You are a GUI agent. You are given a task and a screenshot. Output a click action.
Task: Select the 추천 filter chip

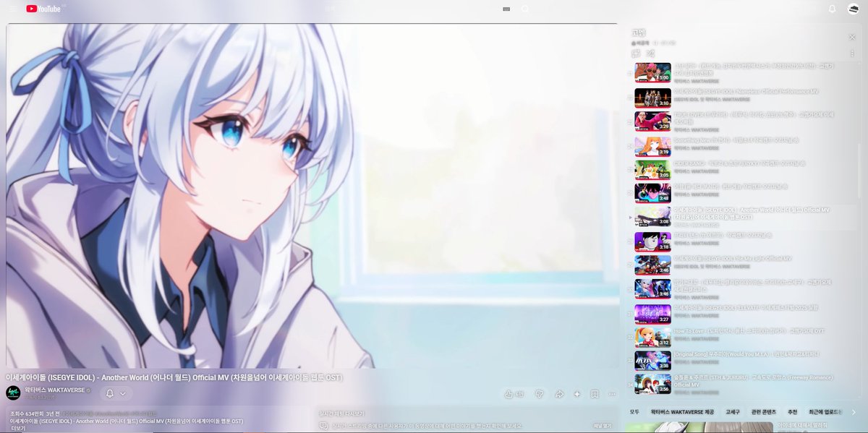coord(792,412)
